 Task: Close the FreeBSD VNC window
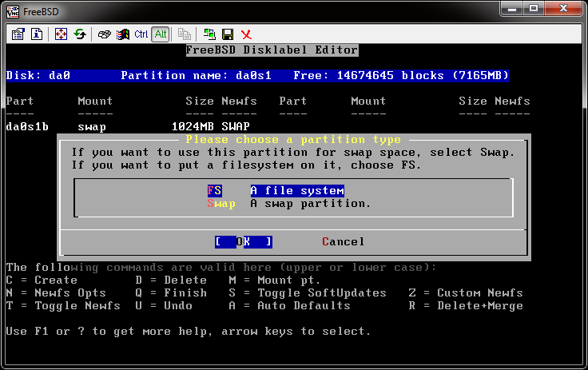pos(563,8)
